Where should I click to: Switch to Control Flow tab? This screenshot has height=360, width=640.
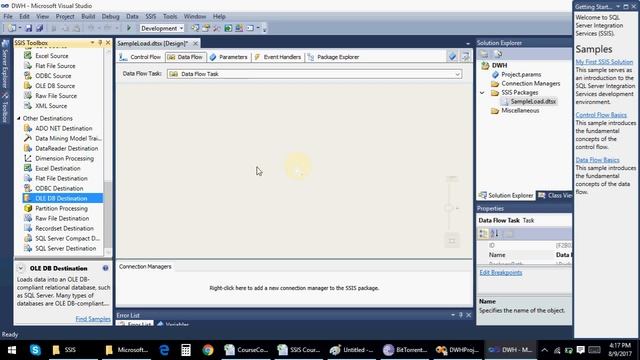pos(140,57)
